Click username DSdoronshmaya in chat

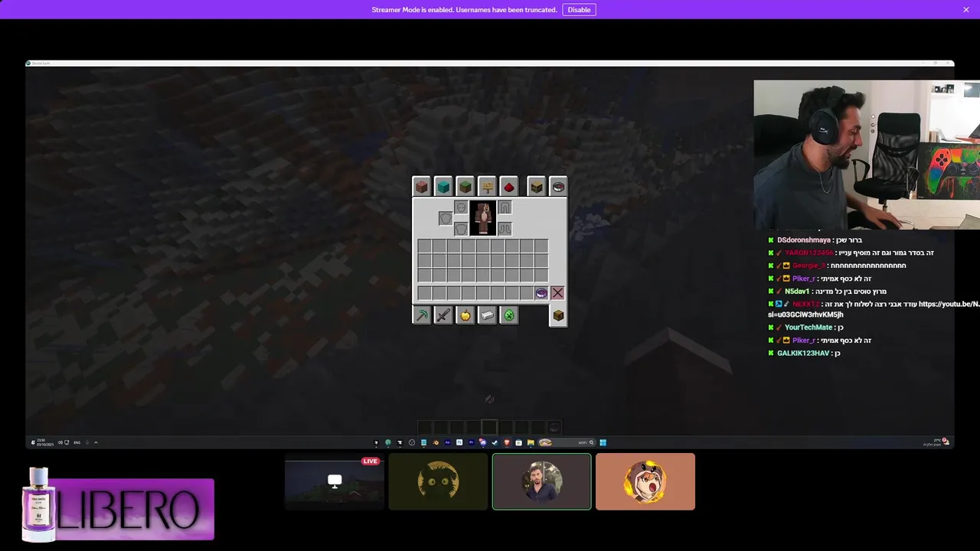pyautogui.click(x=804, y=240)
